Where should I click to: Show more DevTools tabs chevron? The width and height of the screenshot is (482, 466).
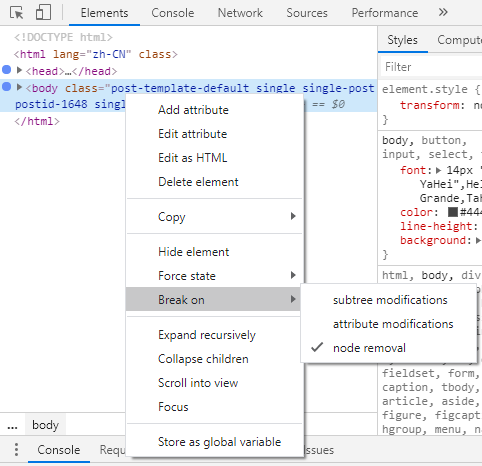(x=443, y=12)
